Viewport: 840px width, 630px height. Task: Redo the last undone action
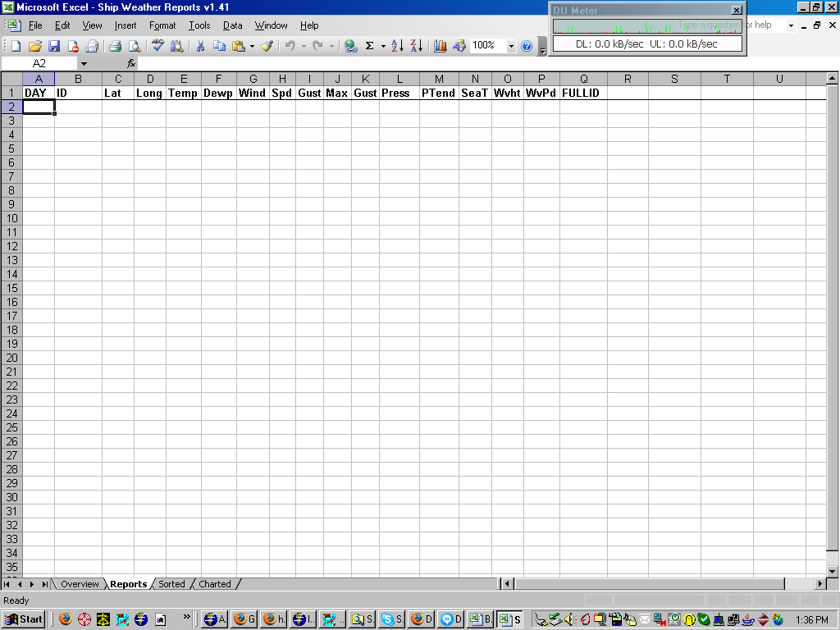point(318,46)
